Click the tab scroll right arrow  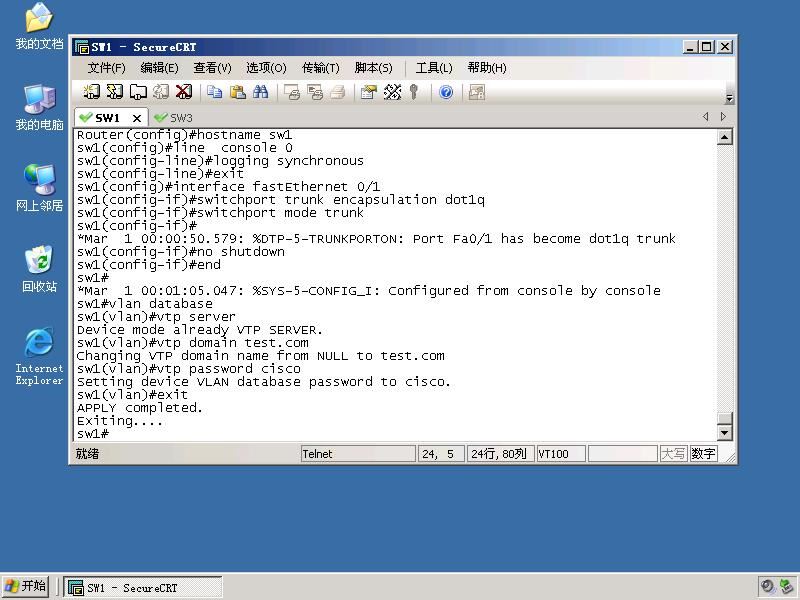(723, 117)
